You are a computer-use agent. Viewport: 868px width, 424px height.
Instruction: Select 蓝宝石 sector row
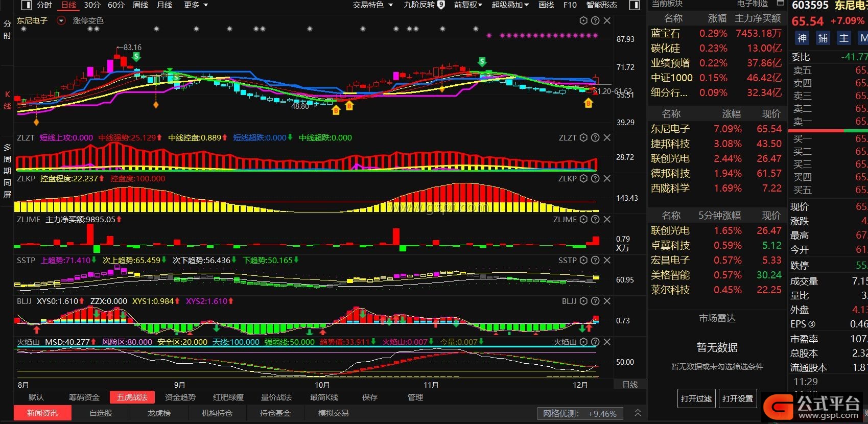(716, 33)
